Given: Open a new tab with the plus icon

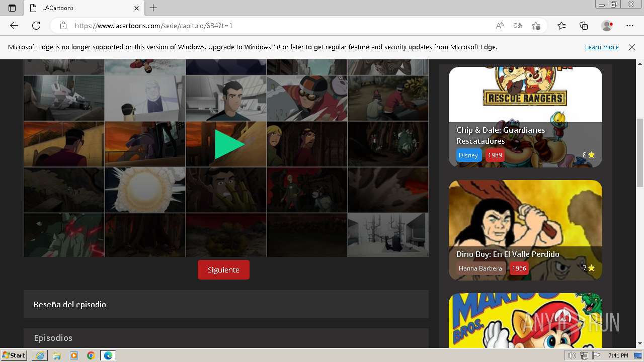Looking at the screenshot, I should [x=153, y=8].
